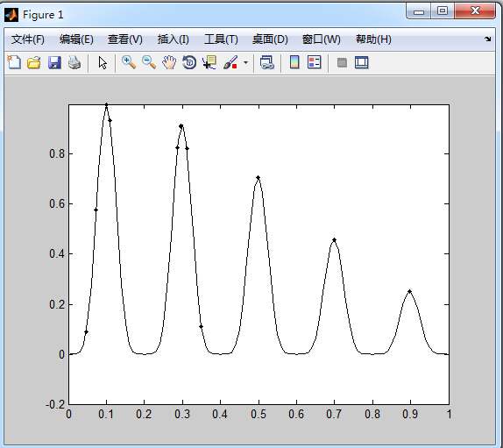Viewport: 503px width, 448px height.
Task: Click the Show Plot Tools button
Action: (362, 62)
